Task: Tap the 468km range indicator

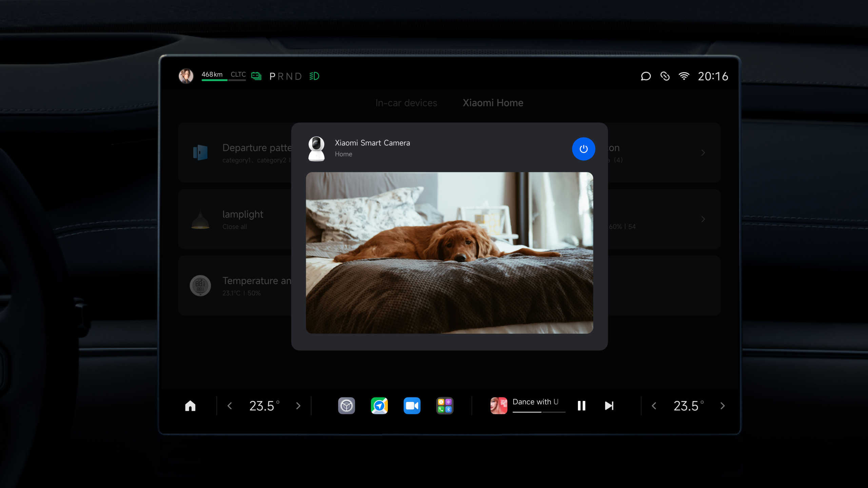Action: (212, 74)
